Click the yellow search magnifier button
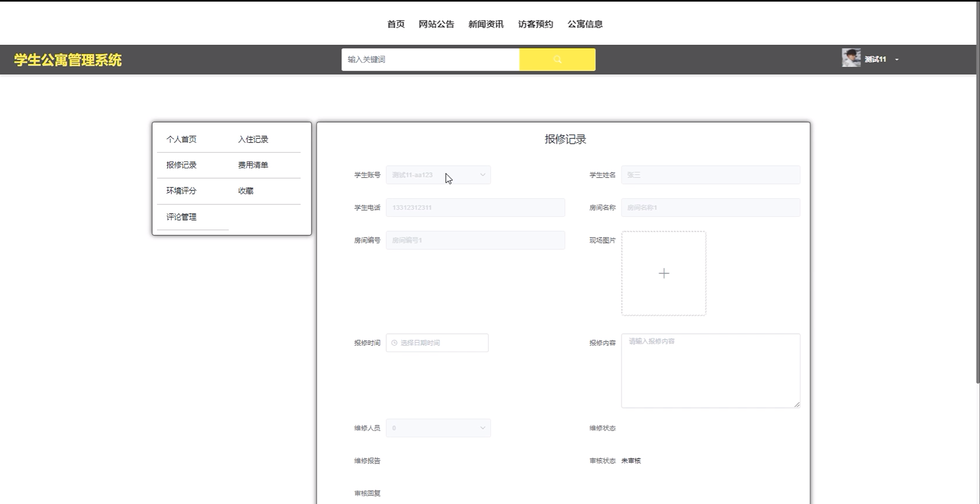The image size is (980, 504). click(557, 59)
